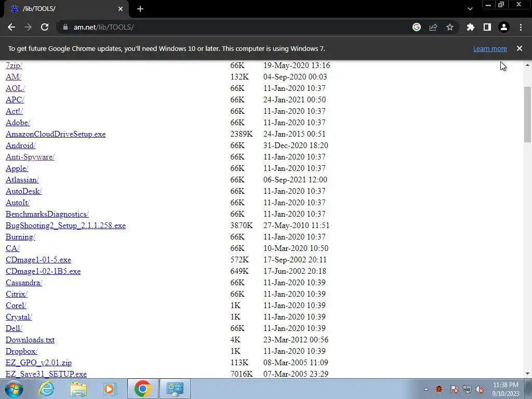
Task: Download BugShooting2_Setup_2.1.1.258.exe
Action: pyautogui.click(x=66, y=225)
